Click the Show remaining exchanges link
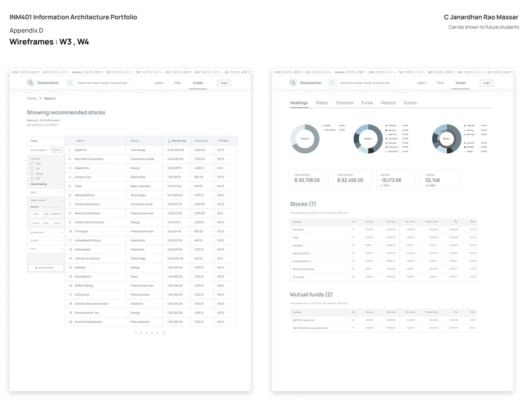This screenshot has height=409, width=532. [x=39, y=184]
